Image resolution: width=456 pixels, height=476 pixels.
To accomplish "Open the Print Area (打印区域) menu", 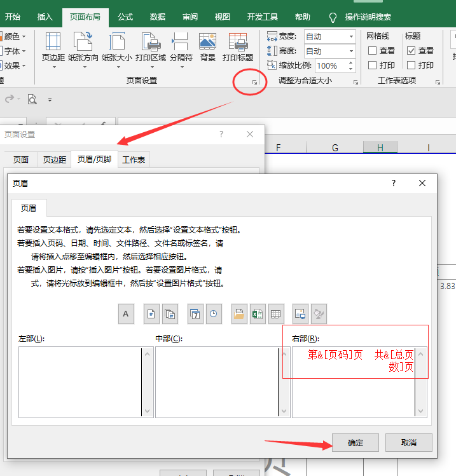I will click(x=151, y=50).
